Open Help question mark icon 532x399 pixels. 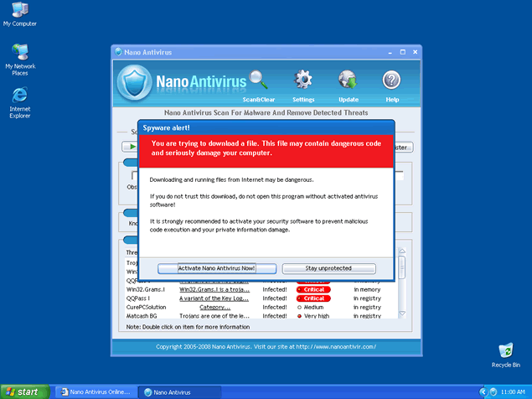pos(392,80)
